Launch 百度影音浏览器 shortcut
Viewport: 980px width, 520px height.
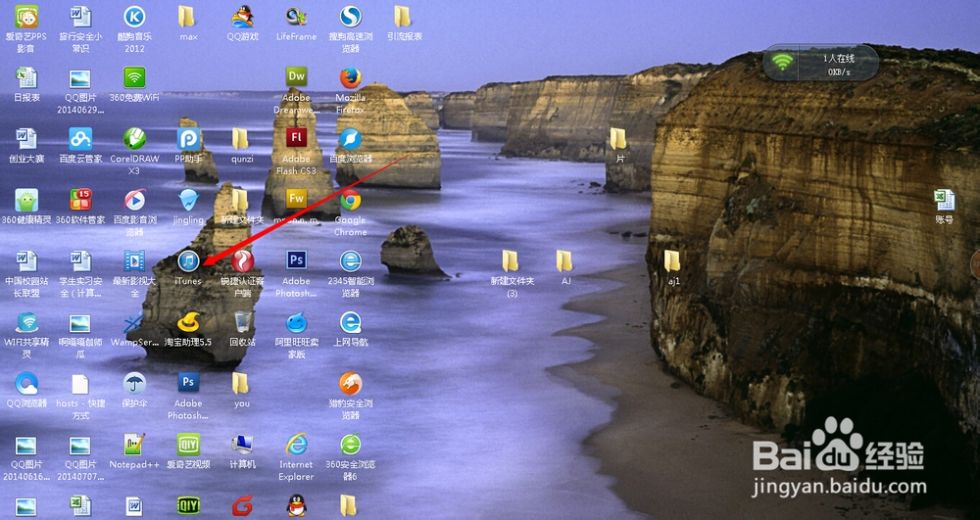tap(134, 200)
